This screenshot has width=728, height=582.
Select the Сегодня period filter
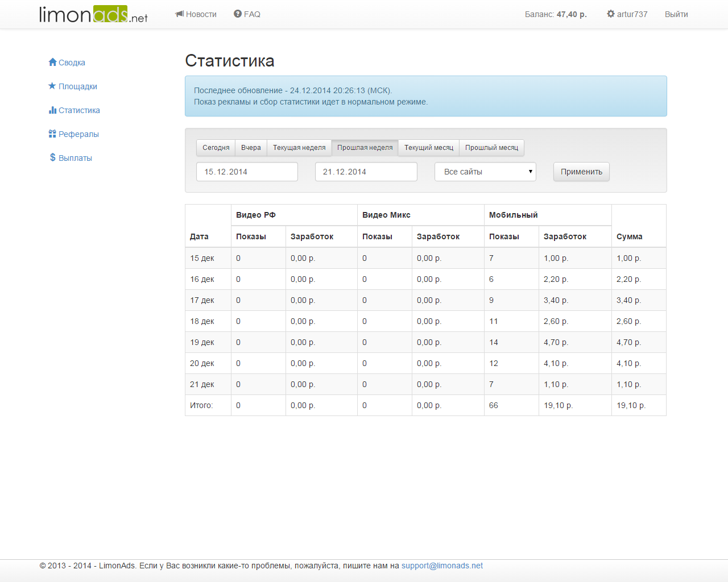click(216, 148)
